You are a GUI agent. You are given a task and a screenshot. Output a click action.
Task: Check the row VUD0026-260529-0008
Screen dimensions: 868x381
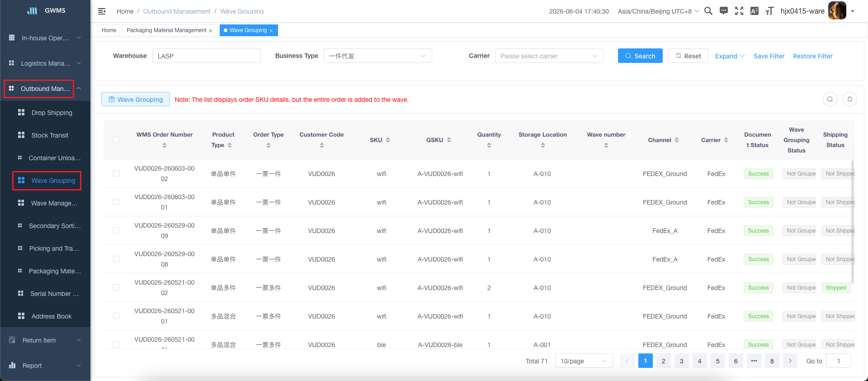click(x=116, y=259)
